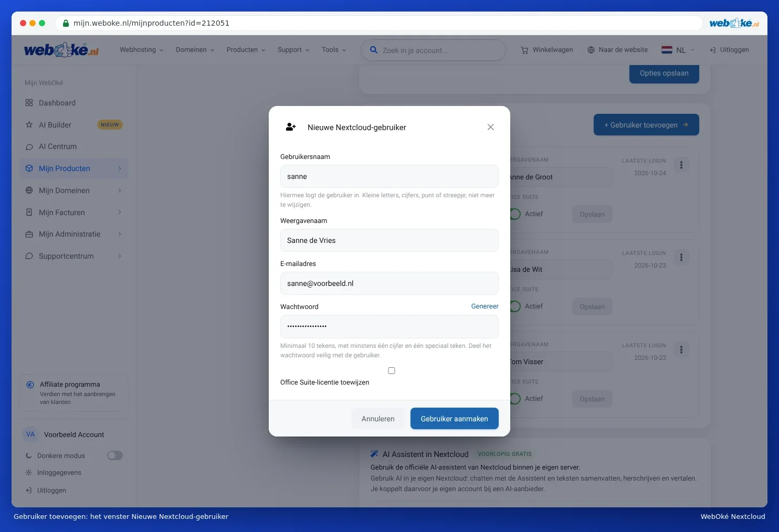Click the Mijn Producten box icon
The width and height of the screenshot is (779, 532).
coord(29,168)
